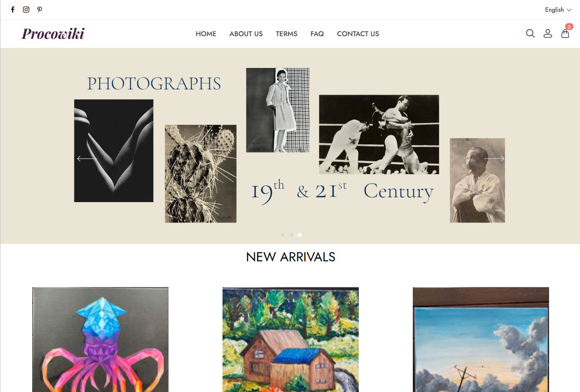Open the shopping bag cart icon
The image size is (580, 392).
point(565,34)
